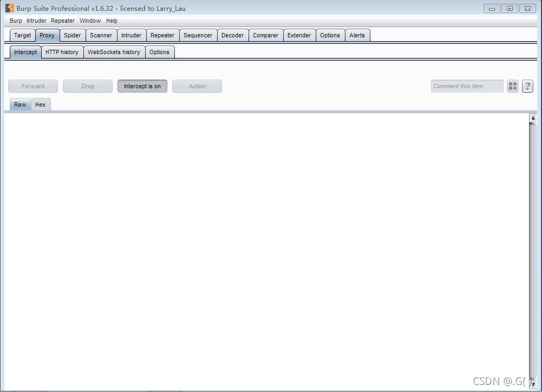
Task: Open the Scanner tab
Action: coord(101,35)
